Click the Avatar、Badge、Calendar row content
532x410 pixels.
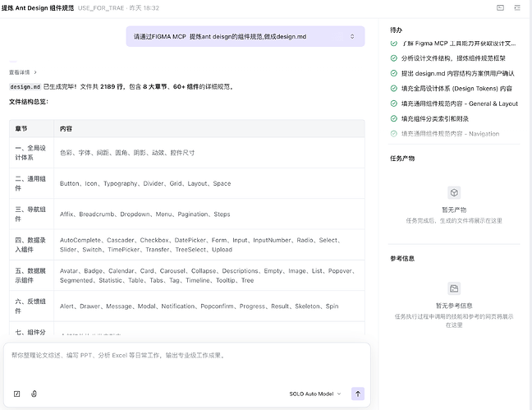pos(208,275)
